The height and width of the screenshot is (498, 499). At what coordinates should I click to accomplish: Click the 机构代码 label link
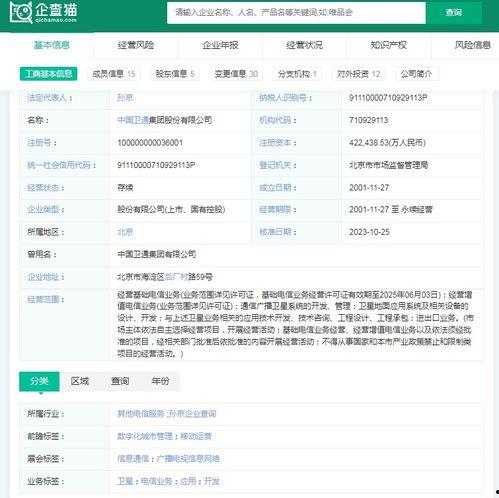coord(275,120)
